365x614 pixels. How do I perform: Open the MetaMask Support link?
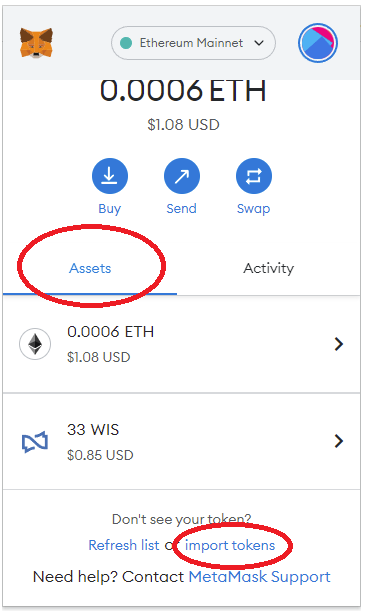(260, 577)
